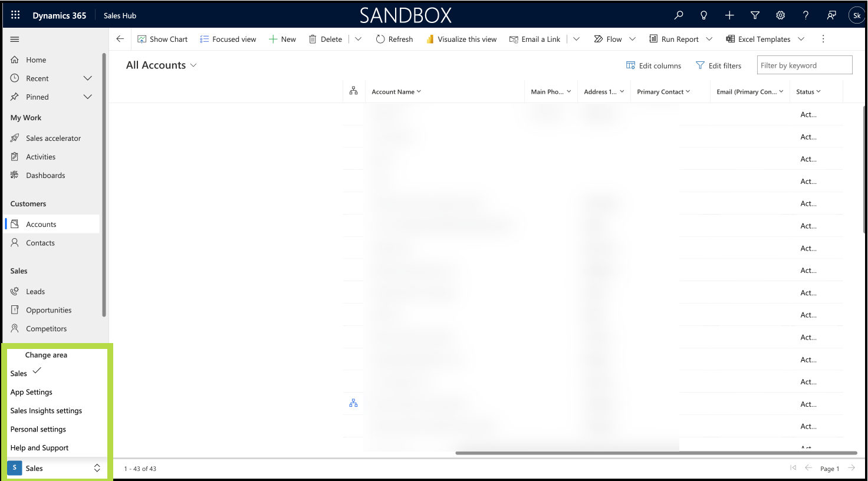This screenshot has width=868, height=481.
Task: Open Excel Templates
Action: coord(758,39)
